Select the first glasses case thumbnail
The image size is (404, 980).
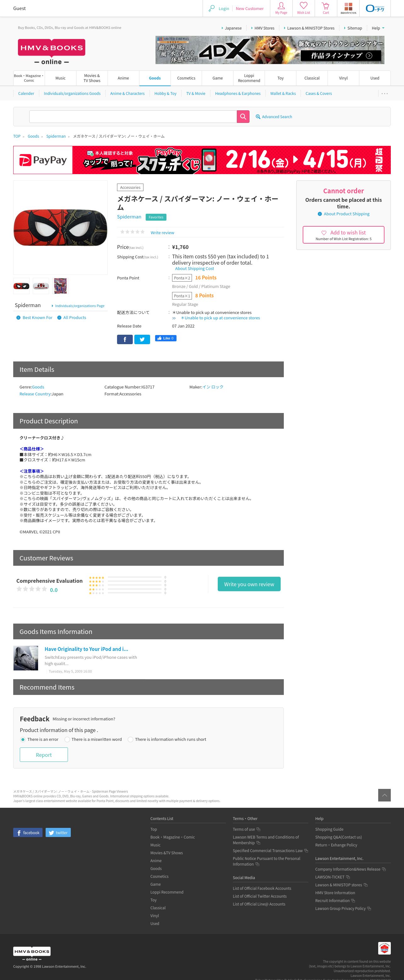click(x=21, y=286)
